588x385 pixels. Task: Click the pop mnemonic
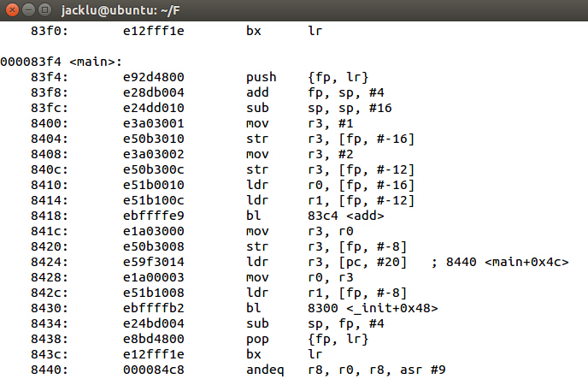pos(257,340)
